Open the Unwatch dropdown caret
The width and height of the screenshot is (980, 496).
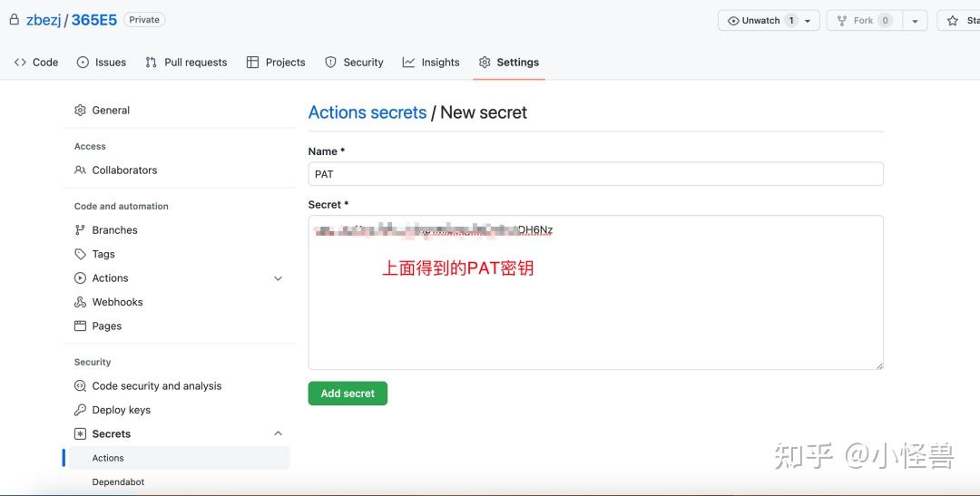(808, 21)
